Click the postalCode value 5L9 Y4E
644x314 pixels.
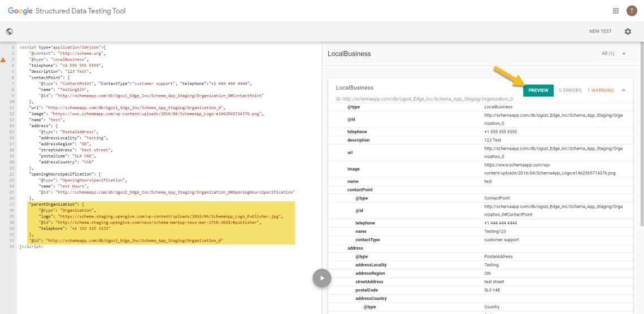[x=492, y=290]
